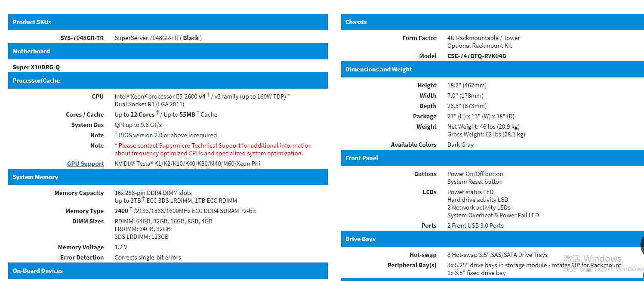Click the Memory Capacity row label

click(x=79, y=193)
